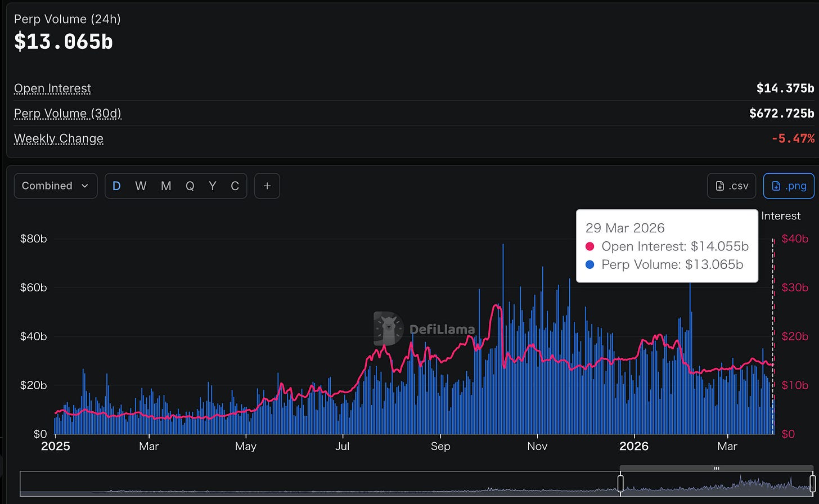Click the $14.375b Open Interest value

point(785,88)
